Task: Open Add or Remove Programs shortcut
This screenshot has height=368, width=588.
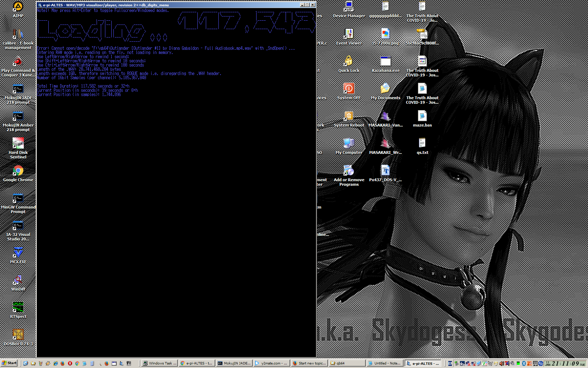Action: click(349, 176)
